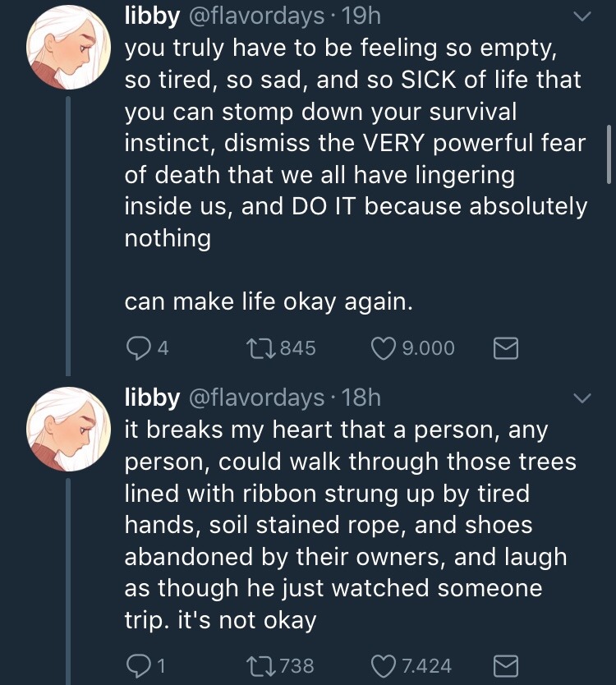The width and height of the screenshot is (616, 685).
Task: Open tweet text ending "can make life okay again."
Action: tap(268, 302)
